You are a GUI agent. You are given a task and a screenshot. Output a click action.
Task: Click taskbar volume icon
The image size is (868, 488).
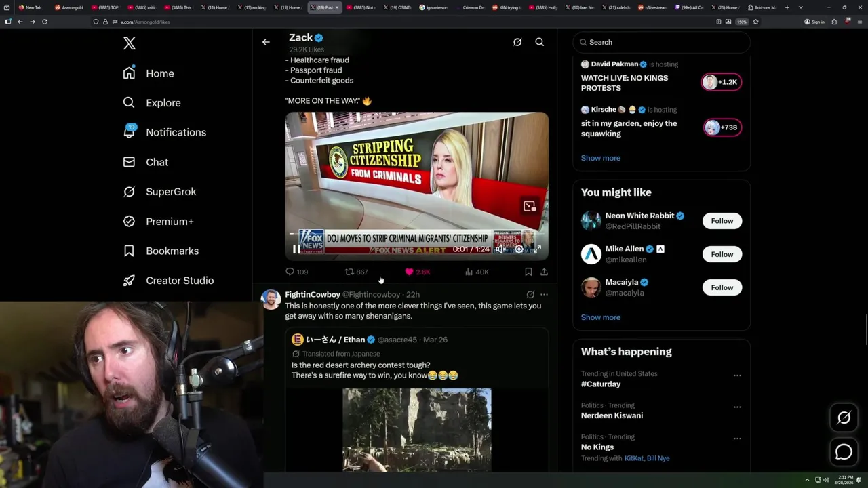pos(826,480)
